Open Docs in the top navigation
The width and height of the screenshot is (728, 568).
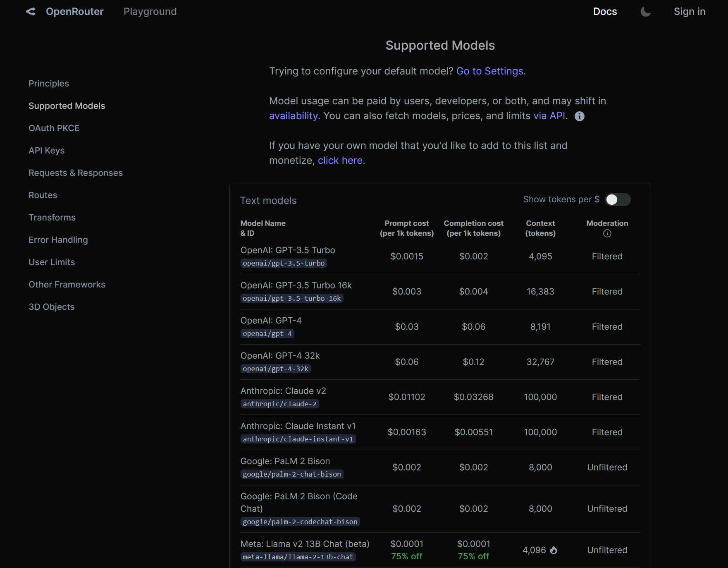click(605, 12)
